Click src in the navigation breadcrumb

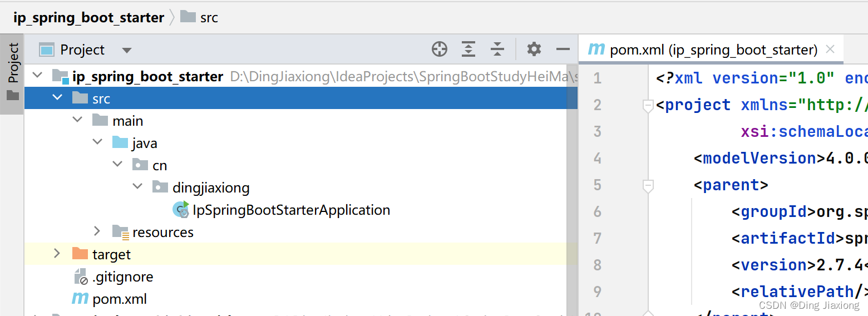[x=209, y=18]
